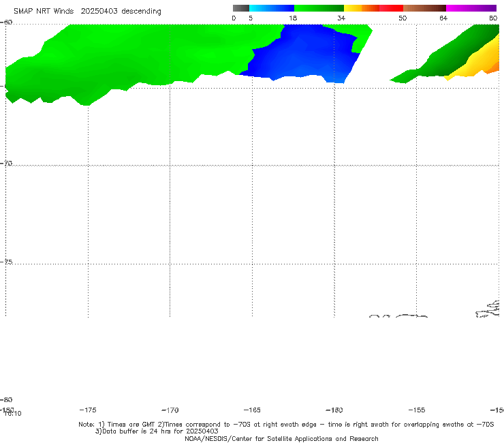Click the longitude label -175
The image size is (504, 443).
click(88, 410)
